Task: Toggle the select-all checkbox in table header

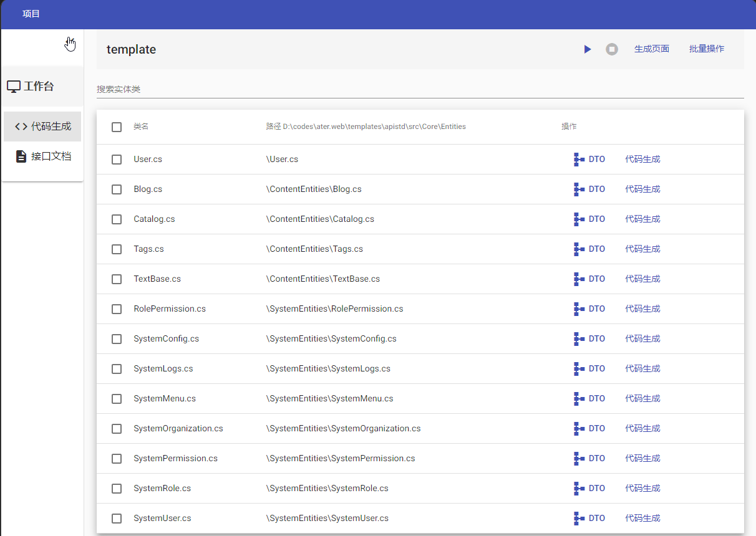Action: tap(117, 127)
